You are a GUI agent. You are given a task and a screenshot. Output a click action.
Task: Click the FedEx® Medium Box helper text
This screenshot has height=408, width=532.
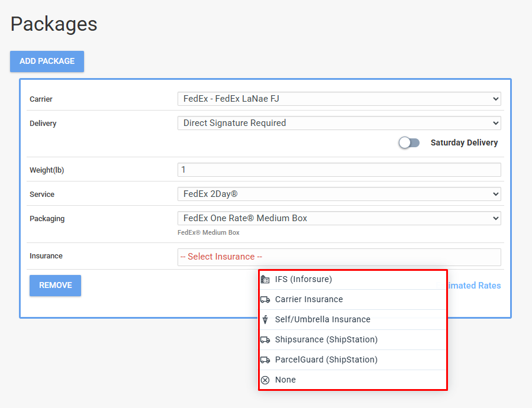[208, 232]
